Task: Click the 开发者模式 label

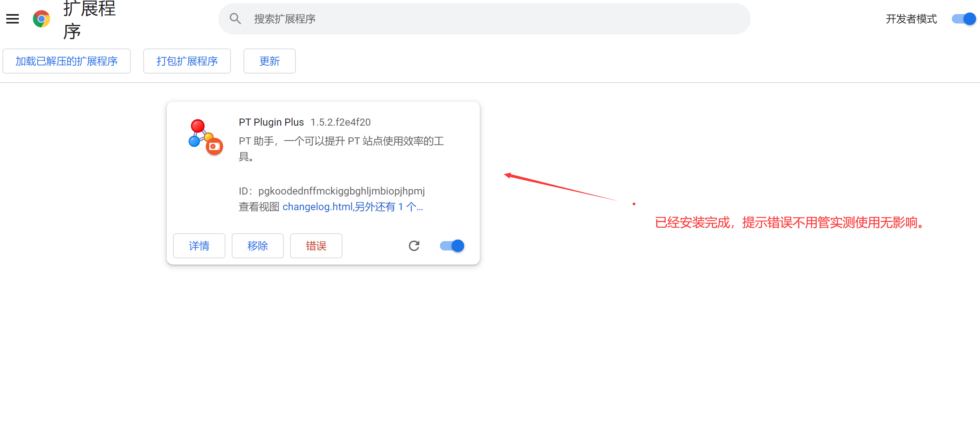Action: point(911,19)
